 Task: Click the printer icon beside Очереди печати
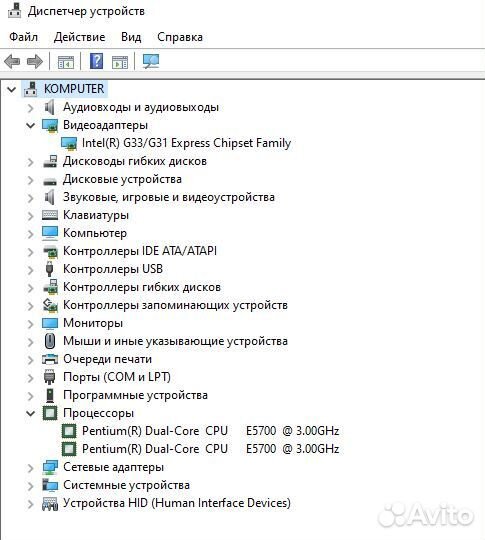tap(50, 359)
